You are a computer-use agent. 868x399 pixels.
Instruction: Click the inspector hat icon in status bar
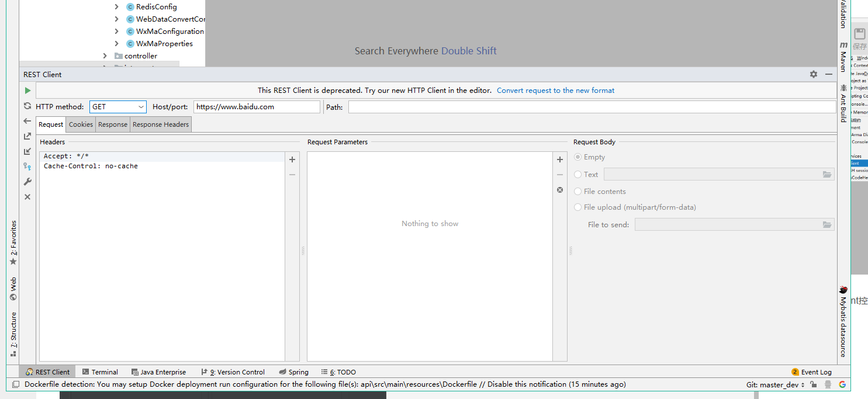click(x=828, y=384)
